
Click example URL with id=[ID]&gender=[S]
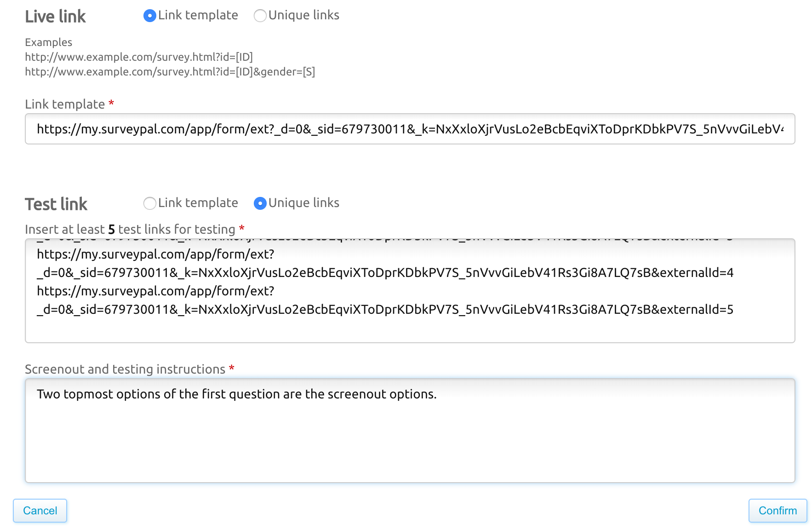click(170, 72)
